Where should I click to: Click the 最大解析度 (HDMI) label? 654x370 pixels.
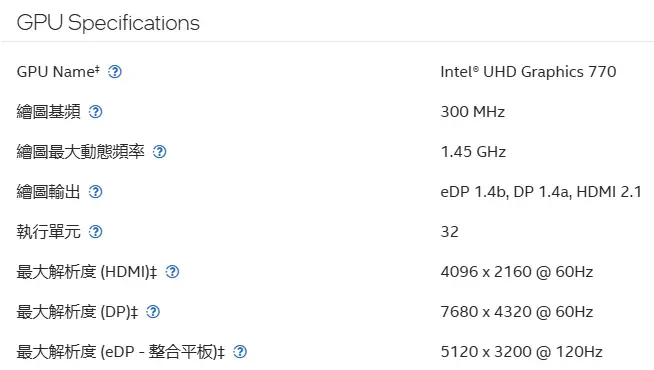click(x=87, y=272)
